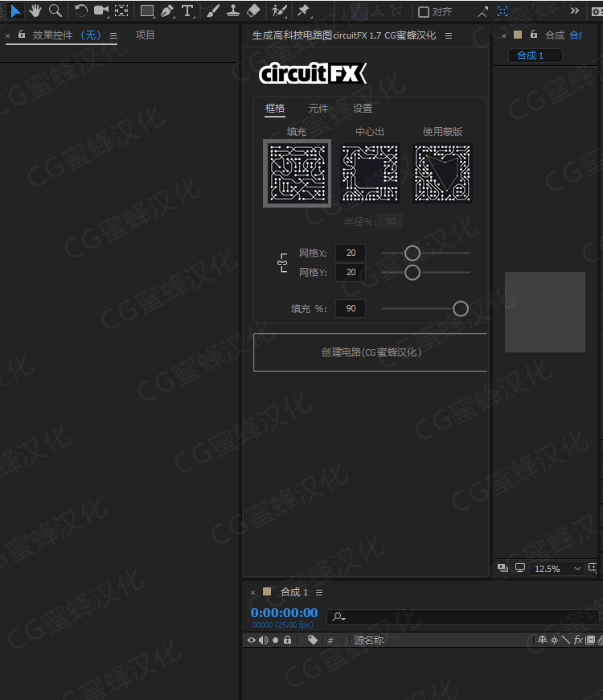Viewport: 603px width, 700px height.
Task: Select the Brush tool
Action: click(x=213, y=11)
